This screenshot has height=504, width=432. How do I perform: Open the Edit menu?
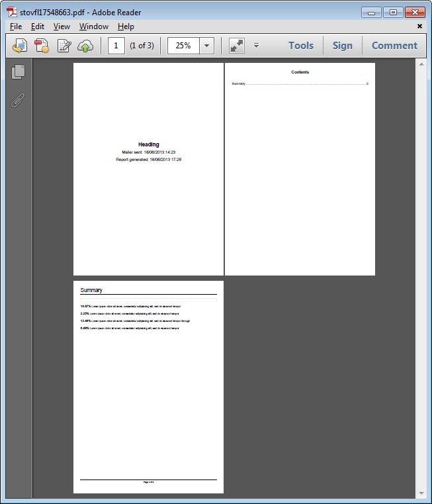[38, 26]
